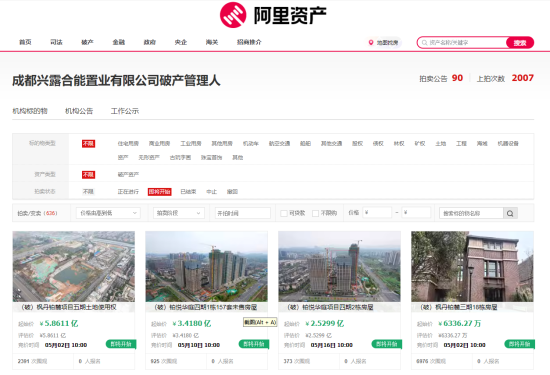Select the 已结束 auction status
This screenshot has height=375, width=550.
[188, 192]
